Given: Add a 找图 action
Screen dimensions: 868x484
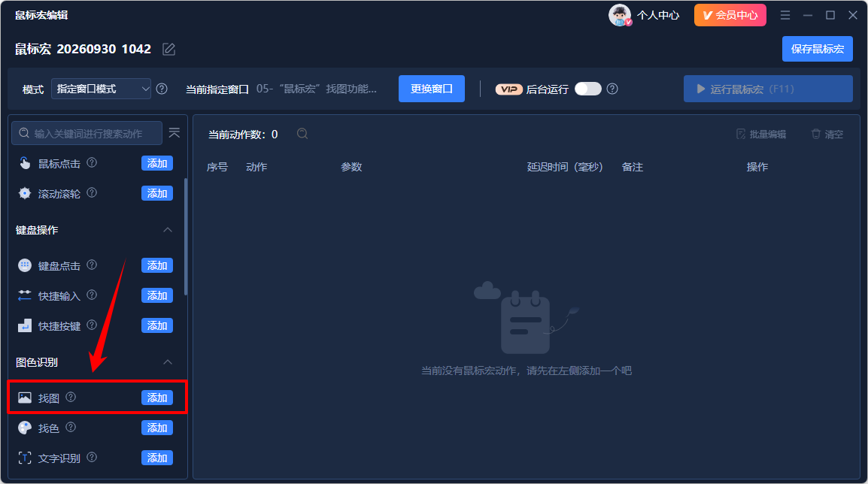Looking at the screenshot, I should [157, 398].
